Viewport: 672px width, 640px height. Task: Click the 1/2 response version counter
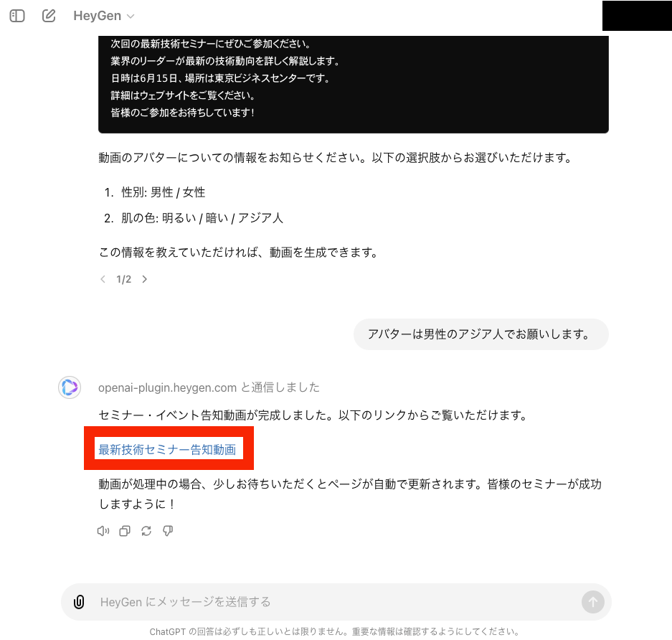124,280
